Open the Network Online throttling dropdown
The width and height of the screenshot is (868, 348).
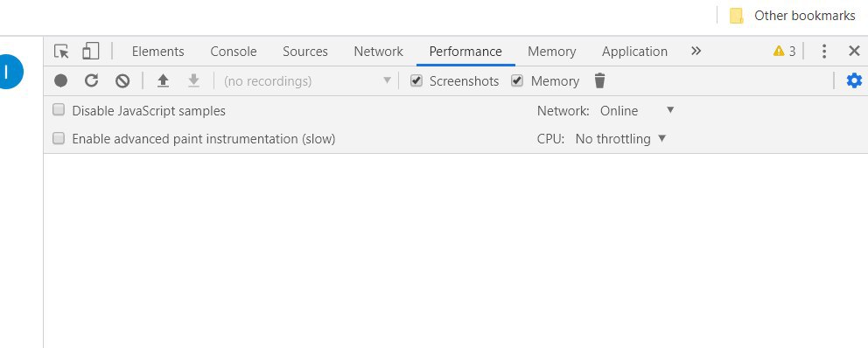click(637, 111)
